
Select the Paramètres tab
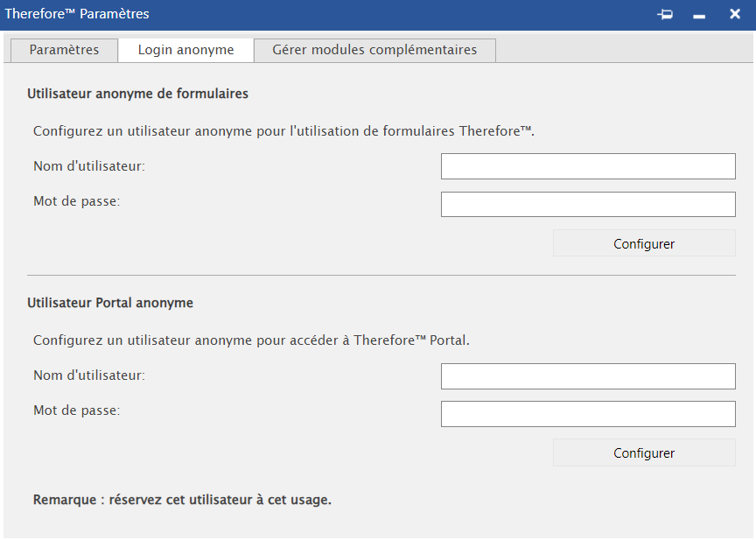[63, 50]
